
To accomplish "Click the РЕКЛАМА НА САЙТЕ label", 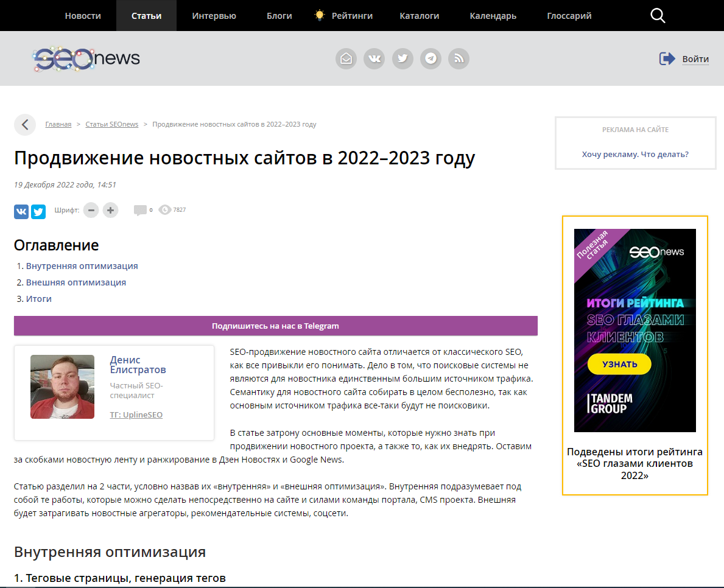I will click(x=635, y=130).
